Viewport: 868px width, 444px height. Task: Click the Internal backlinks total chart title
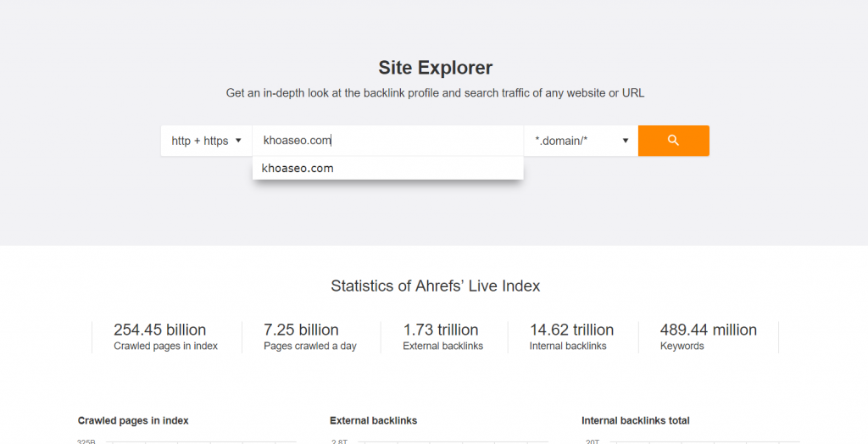[x=636, y=421]
